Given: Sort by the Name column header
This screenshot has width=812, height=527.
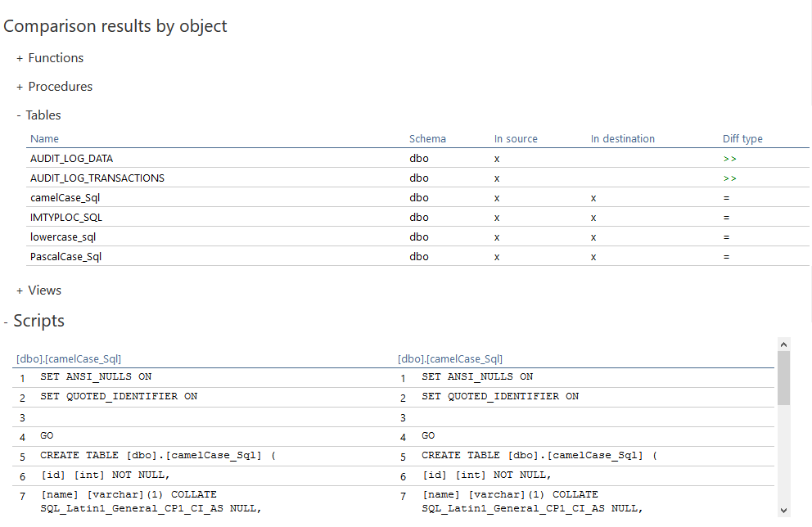Looking at the screenshot, I should coord(44,139).
